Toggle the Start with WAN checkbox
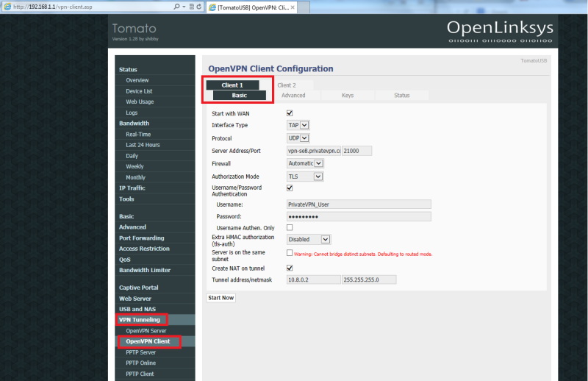 [290, 113]
